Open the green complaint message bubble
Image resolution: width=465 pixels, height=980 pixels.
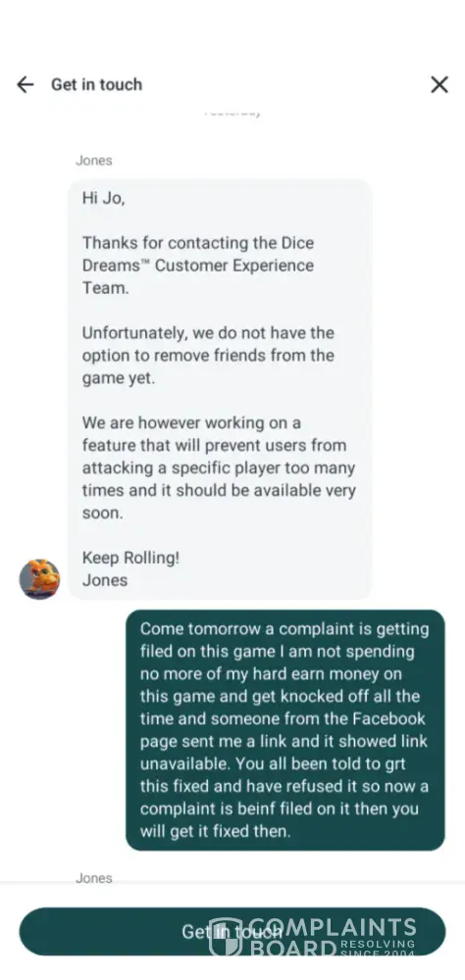285,730
